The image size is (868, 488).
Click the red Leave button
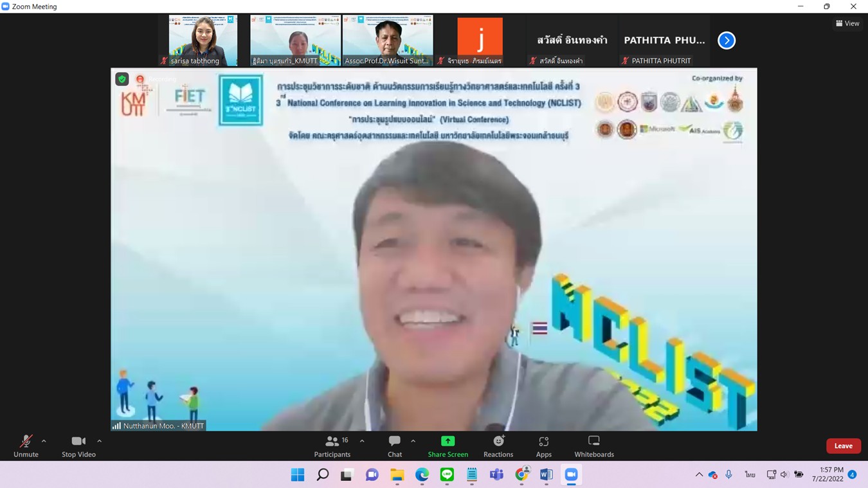[x=843, y=446]
